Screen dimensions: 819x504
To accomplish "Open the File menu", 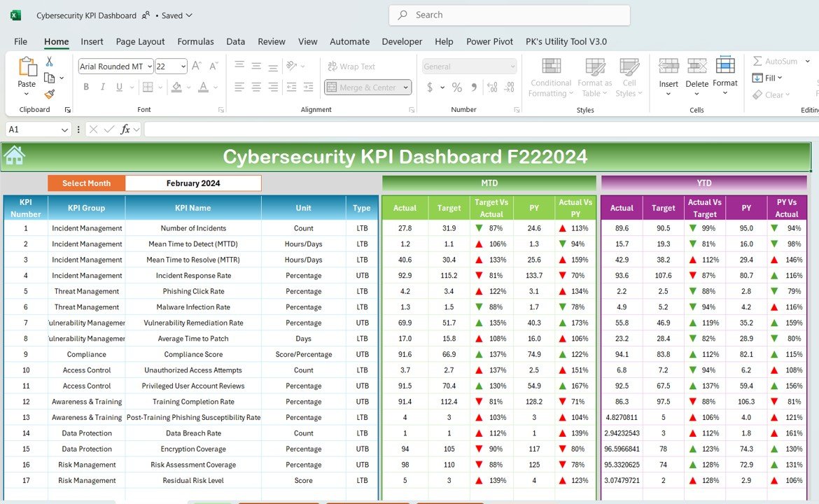I will click(20, 41).
